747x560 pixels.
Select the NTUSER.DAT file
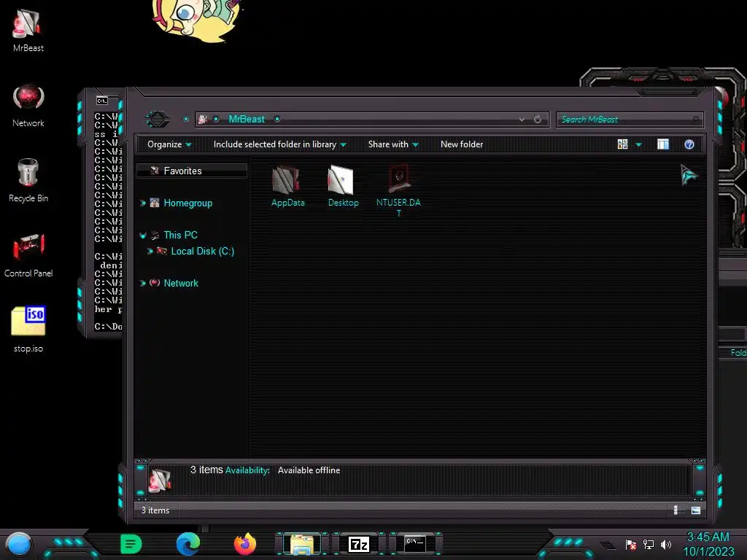pyautogui.click(x=398, y=191)
